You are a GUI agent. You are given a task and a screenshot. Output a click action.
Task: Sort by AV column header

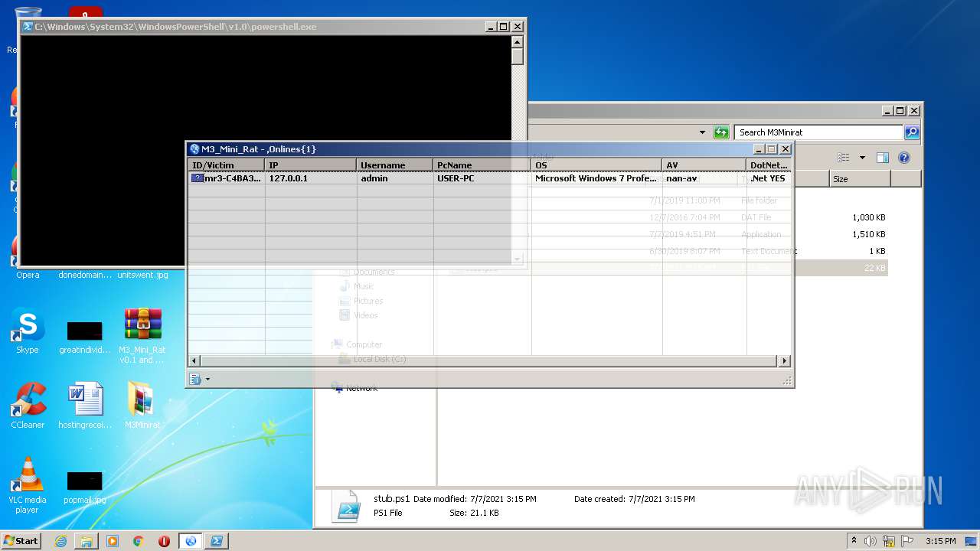pos(704,165)
